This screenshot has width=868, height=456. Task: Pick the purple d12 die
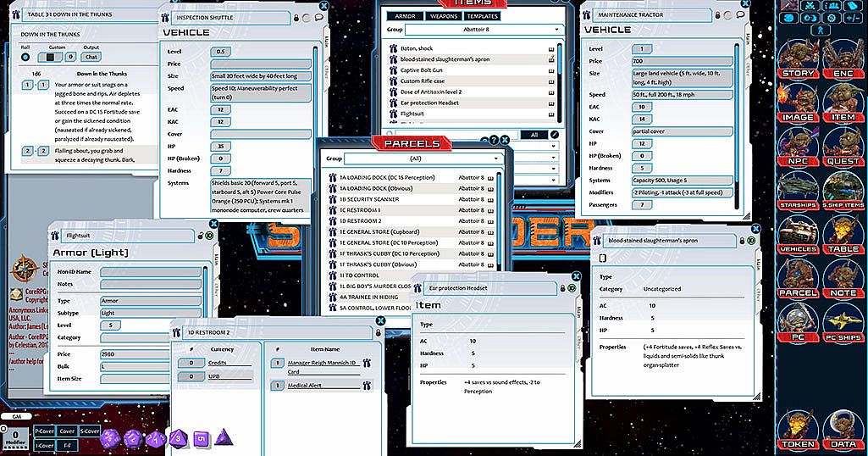[133, 439]
